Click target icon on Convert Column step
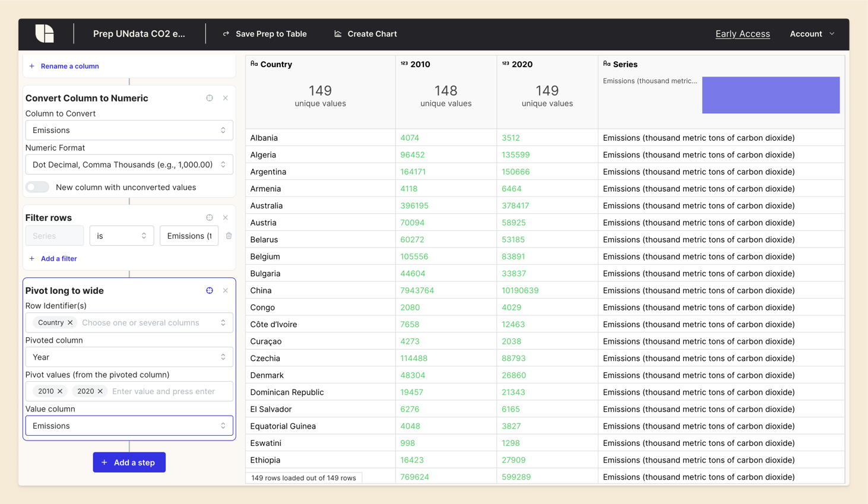This screenshot has width=868, height=504. click(x=210, y=98)
